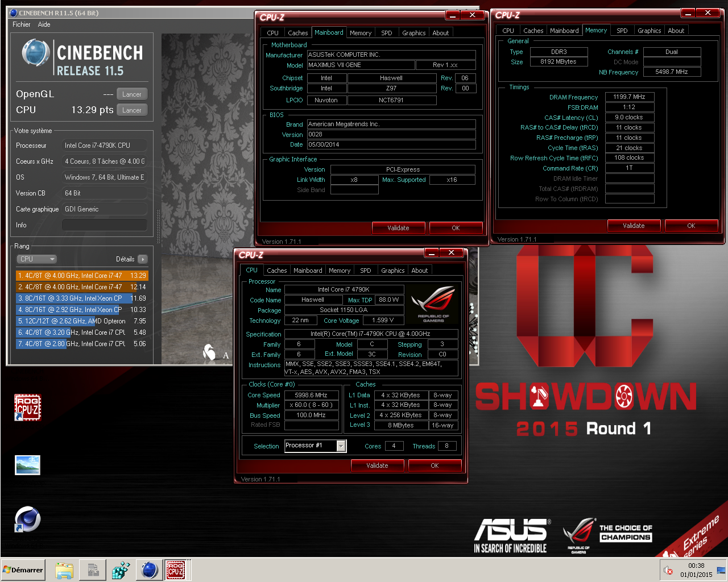728x582 pixels.
Task: Open the Aide menu in Cinebench
Action: pyautogui.click(x=44, y=24)
